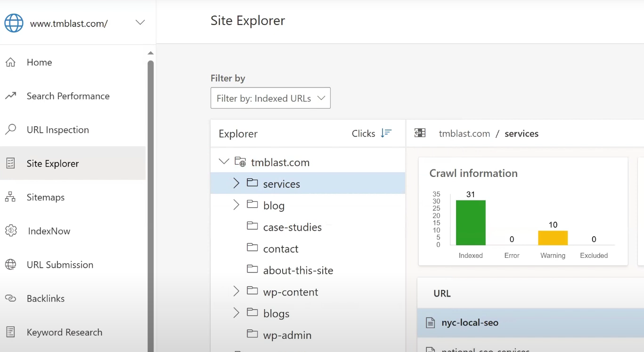Select blog in the tree

coord(274,206)
